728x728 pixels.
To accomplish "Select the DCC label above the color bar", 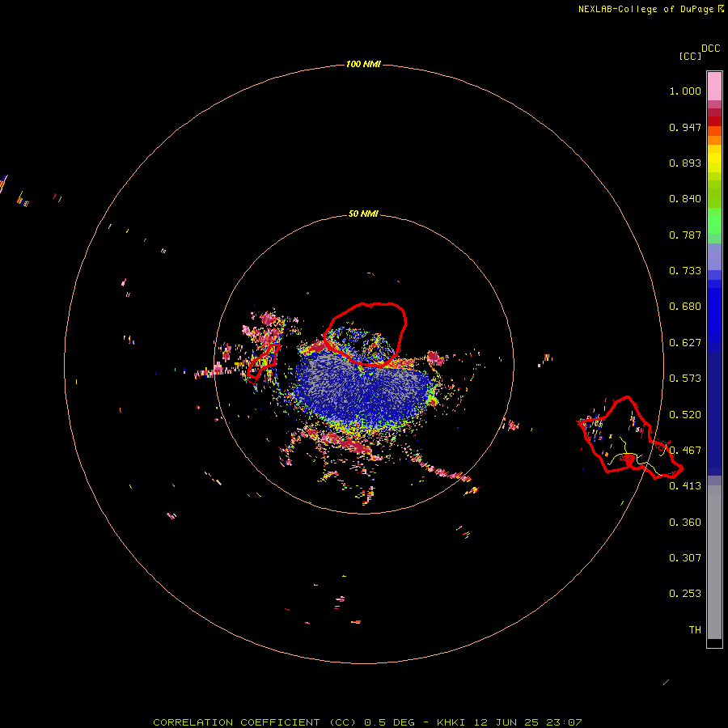I will click(711, 49).
